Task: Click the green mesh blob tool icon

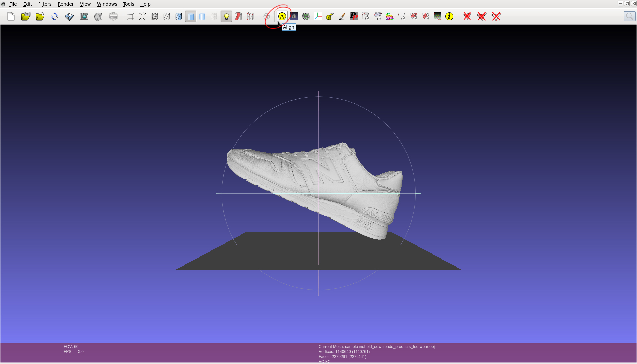Action: [306, 16]
